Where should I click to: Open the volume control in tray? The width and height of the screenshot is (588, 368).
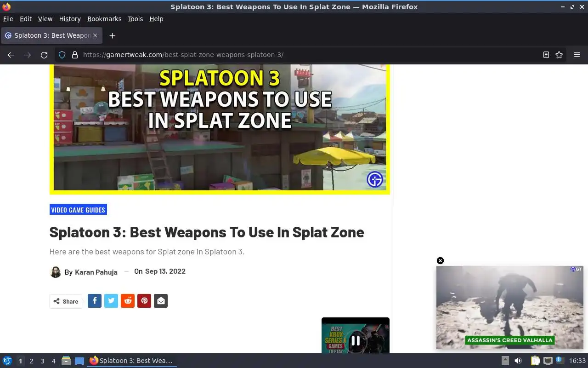(x=518, y=361)
